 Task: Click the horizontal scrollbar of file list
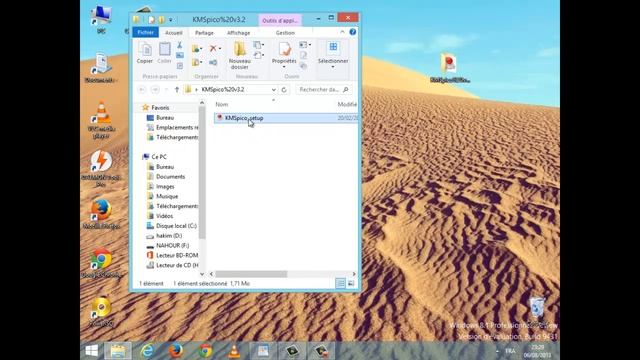point(251,274)
